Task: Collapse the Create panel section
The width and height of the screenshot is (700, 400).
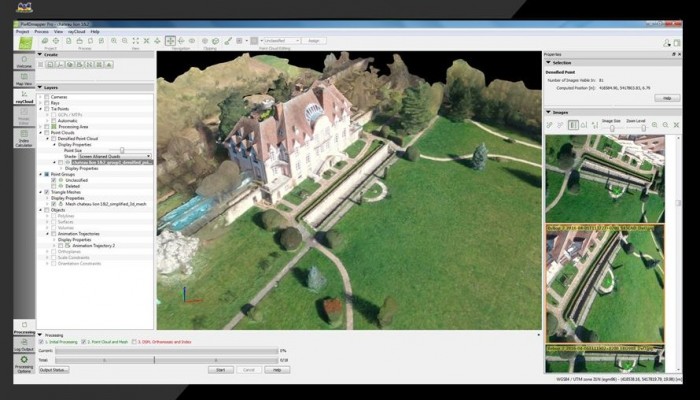Action: click(40, 54)
